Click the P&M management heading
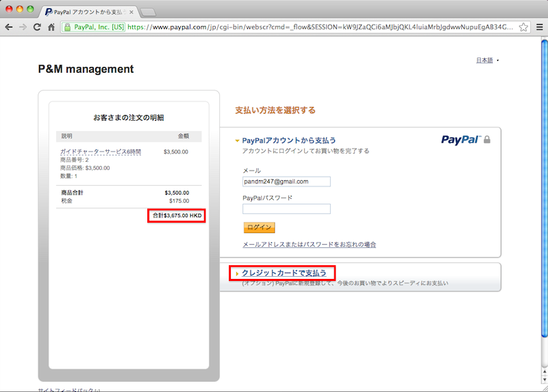 (86, 69)
